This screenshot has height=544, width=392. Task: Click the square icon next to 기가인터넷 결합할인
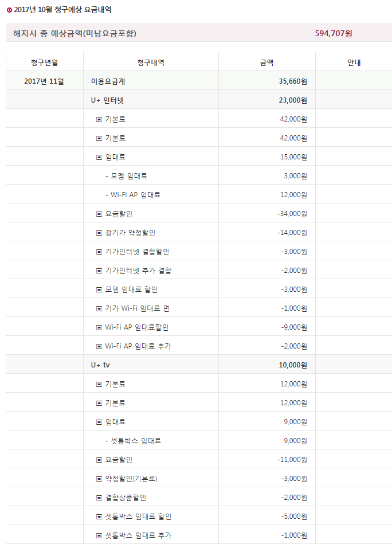[99, 252]
